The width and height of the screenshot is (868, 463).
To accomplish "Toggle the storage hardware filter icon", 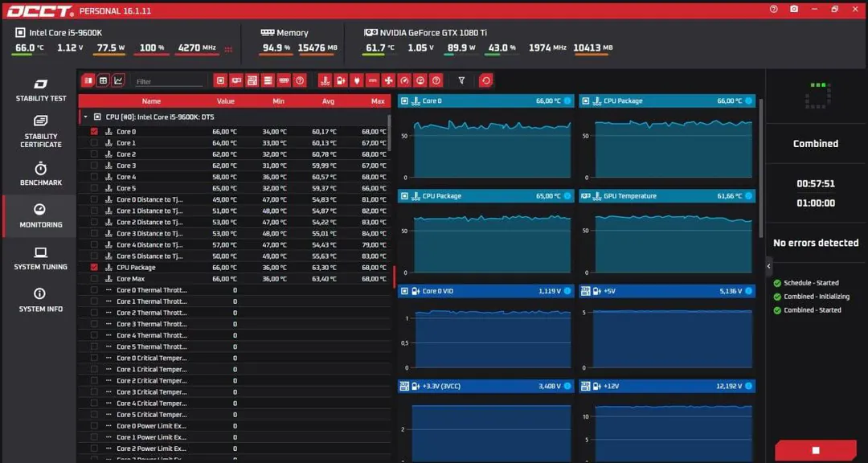I will 268,81.
